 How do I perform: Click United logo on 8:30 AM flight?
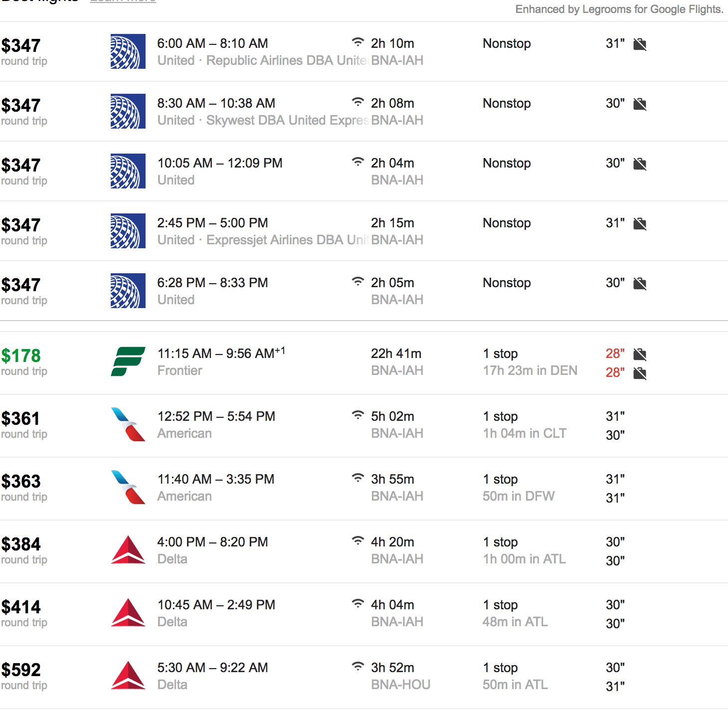128,111
